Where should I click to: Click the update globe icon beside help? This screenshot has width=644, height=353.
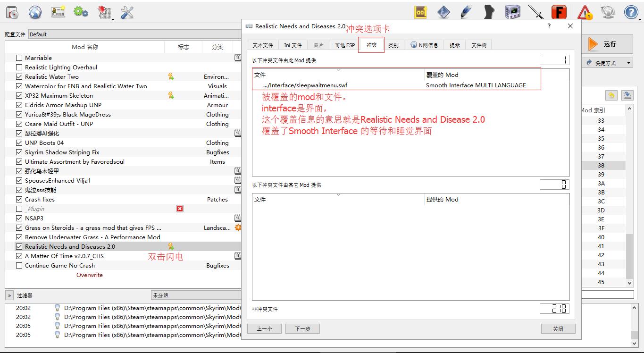tap(608, 12)
